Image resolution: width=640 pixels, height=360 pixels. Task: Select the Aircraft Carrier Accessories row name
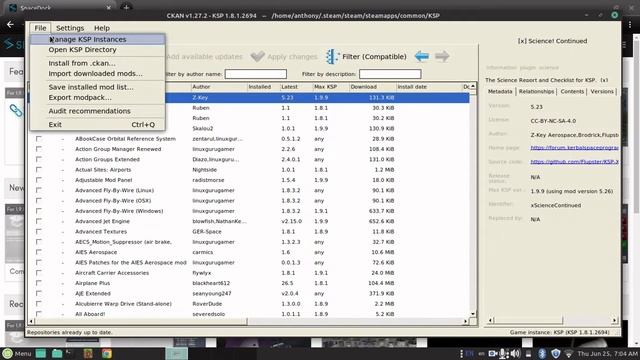tap(112, 273)
